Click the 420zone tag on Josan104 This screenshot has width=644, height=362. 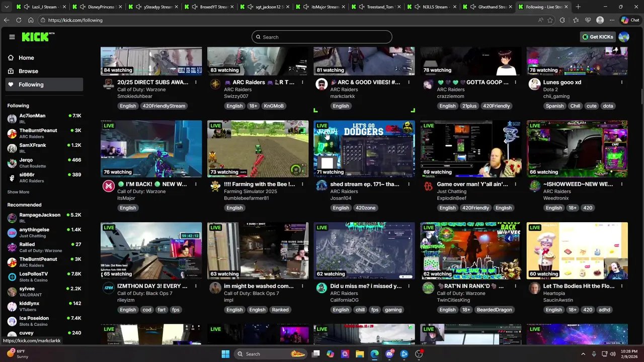tap(365, 208)
